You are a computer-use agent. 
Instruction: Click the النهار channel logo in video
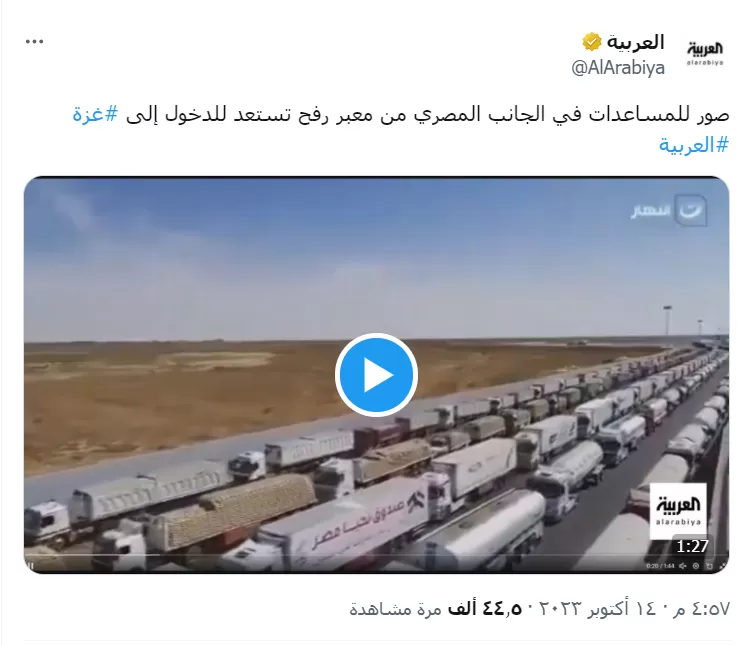[668, 210]
